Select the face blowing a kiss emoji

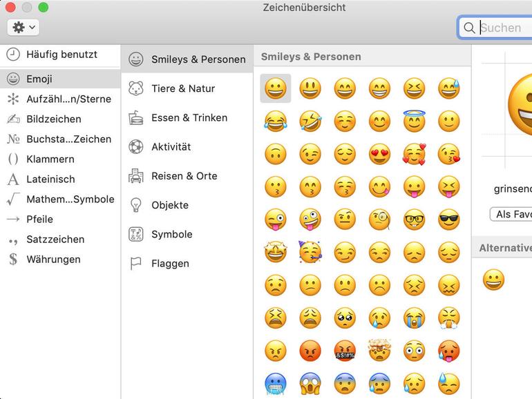449,154
